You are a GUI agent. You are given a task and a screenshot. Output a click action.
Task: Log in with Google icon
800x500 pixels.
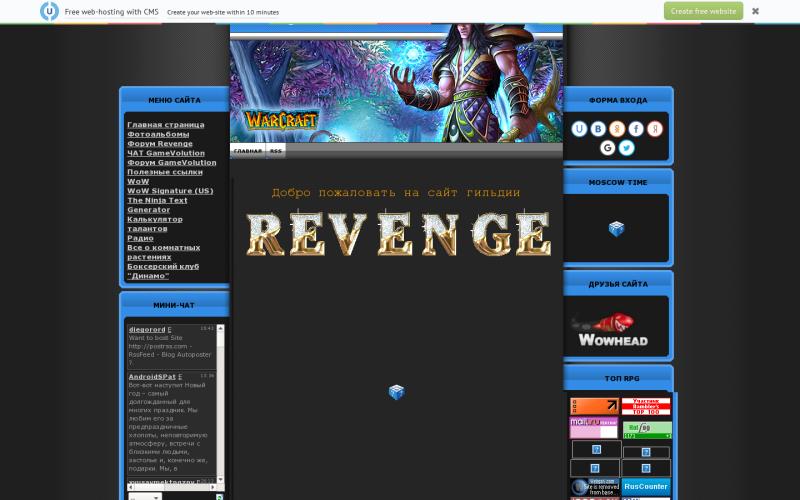(x=607, y=147)
